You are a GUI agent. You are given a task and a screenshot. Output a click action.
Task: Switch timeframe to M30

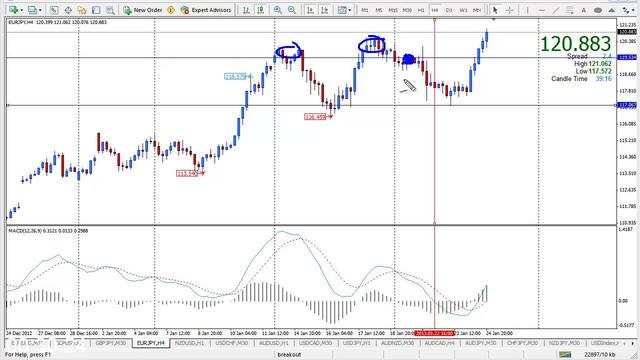[x=407, y=10]
